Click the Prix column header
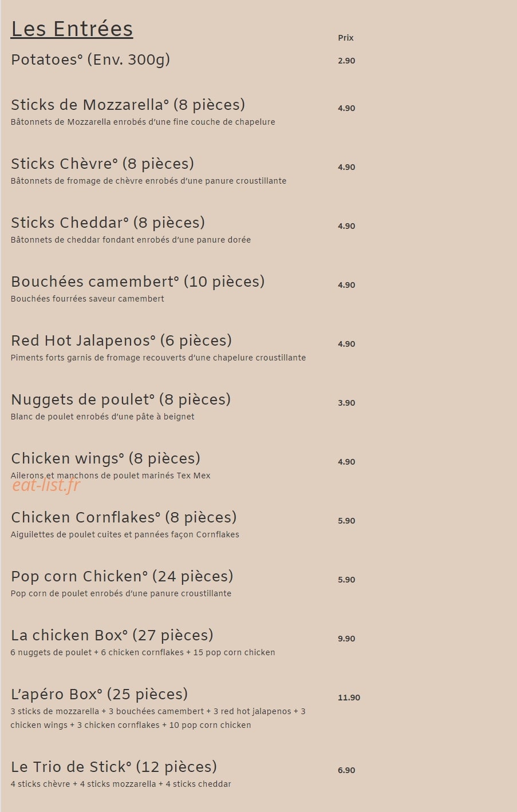 pos(346,38)
